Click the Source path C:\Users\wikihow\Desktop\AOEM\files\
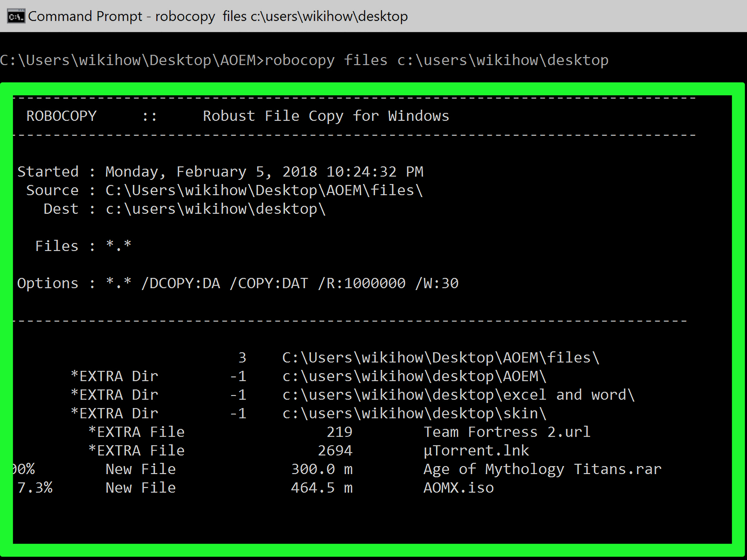This screenshot has height=560, width=747. (264, 190)
